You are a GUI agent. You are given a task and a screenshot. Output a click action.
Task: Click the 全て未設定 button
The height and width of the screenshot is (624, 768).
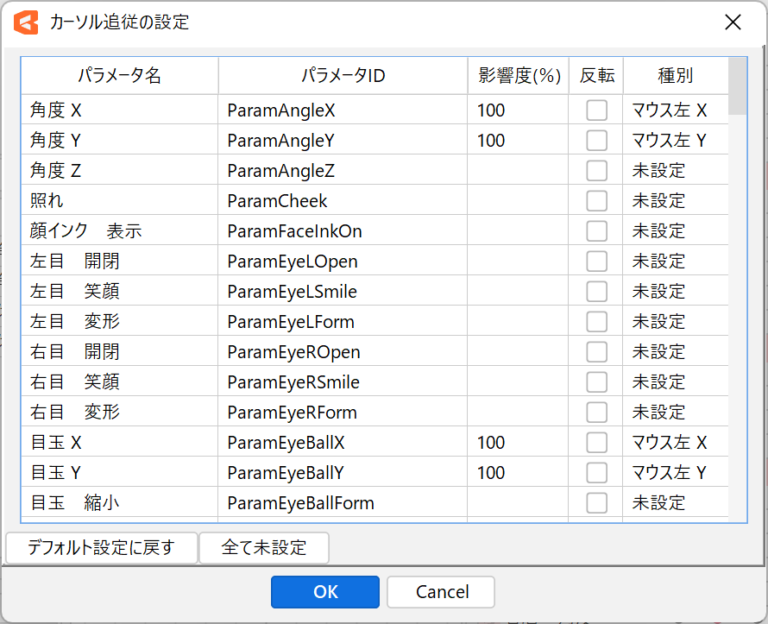(264, 548)
